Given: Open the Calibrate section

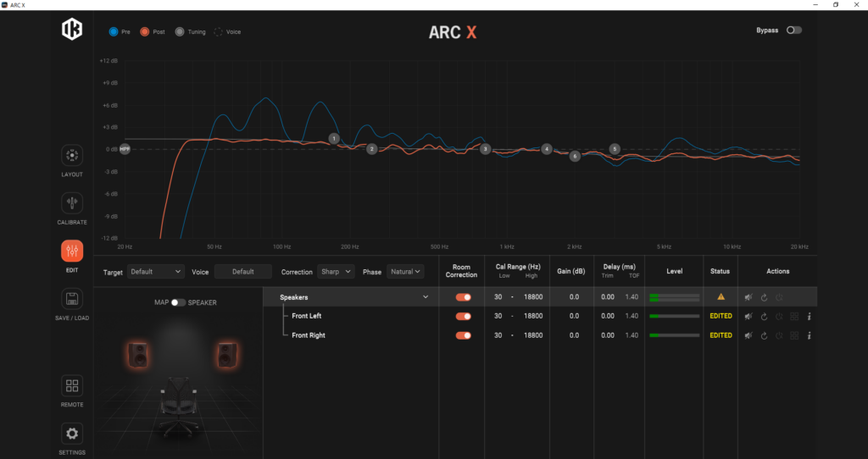Looking at the screenshot, I should click(72, 203).
